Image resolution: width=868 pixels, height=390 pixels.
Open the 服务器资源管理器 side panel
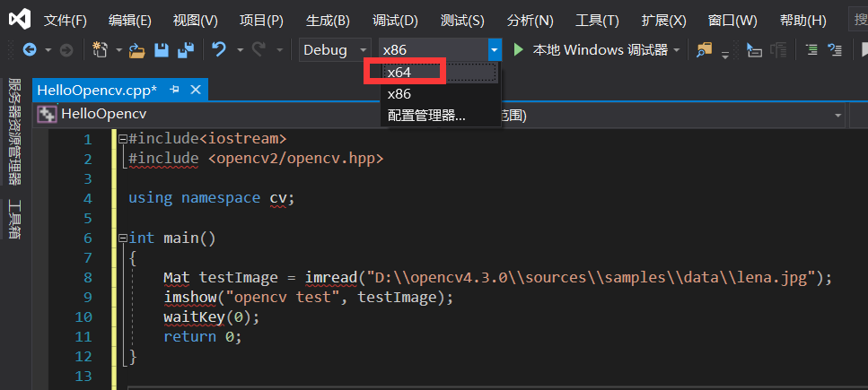[x=14, y=130]
